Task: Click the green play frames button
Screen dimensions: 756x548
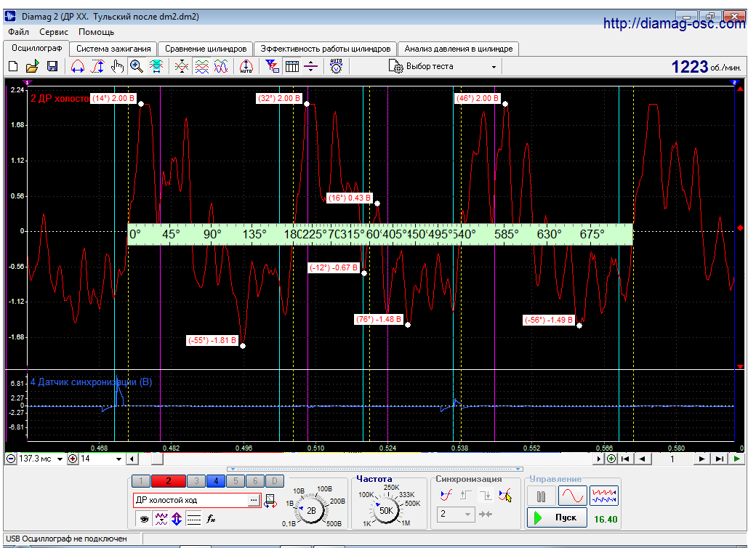Action: [736, 459]
